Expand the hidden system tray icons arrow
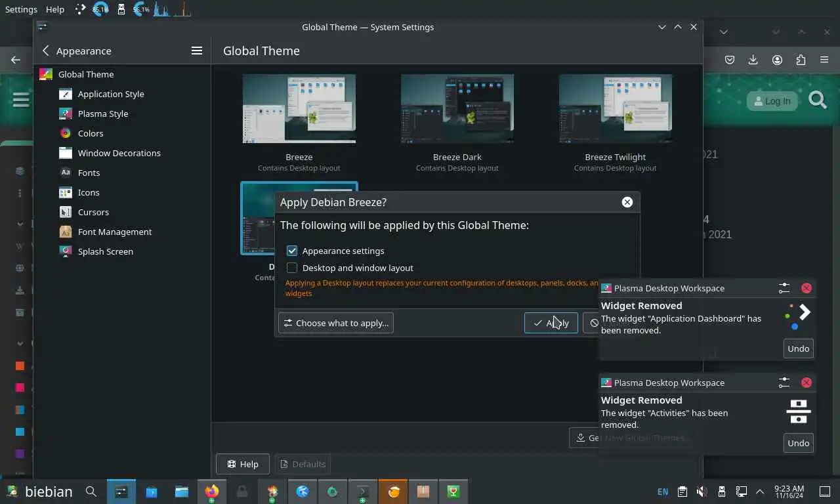 pyautogui.click(x=760, y=492)
